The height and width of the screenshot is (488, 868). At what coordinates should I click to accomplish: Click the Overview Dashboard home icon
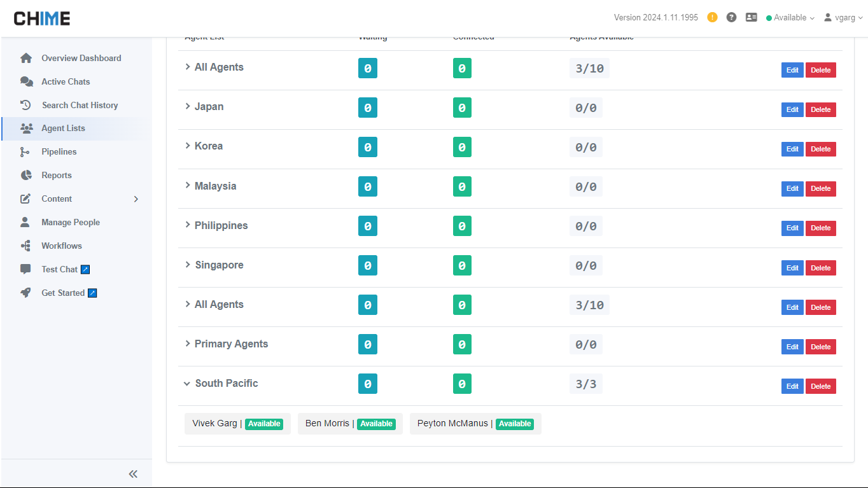[x=26, y=58]
